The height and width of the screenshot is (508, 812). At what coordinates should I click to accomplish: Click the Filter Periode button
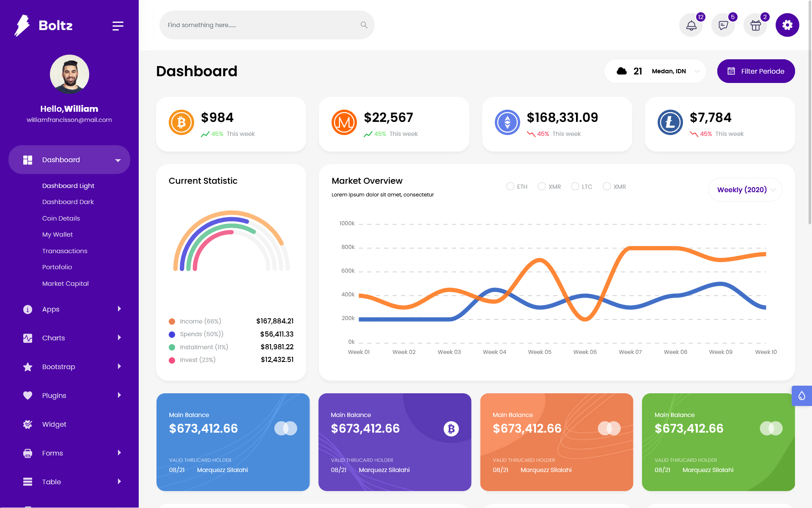(756, 71)
